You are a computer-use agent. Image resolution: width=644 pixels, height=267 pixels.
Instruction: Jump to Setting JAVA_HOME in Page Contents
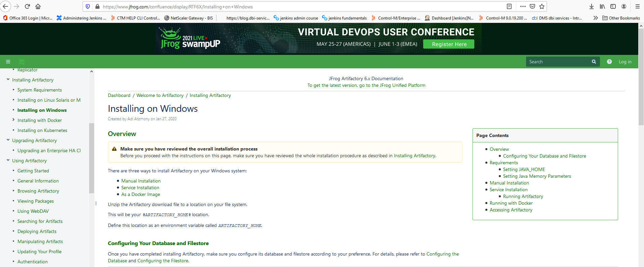click(524, 169)
